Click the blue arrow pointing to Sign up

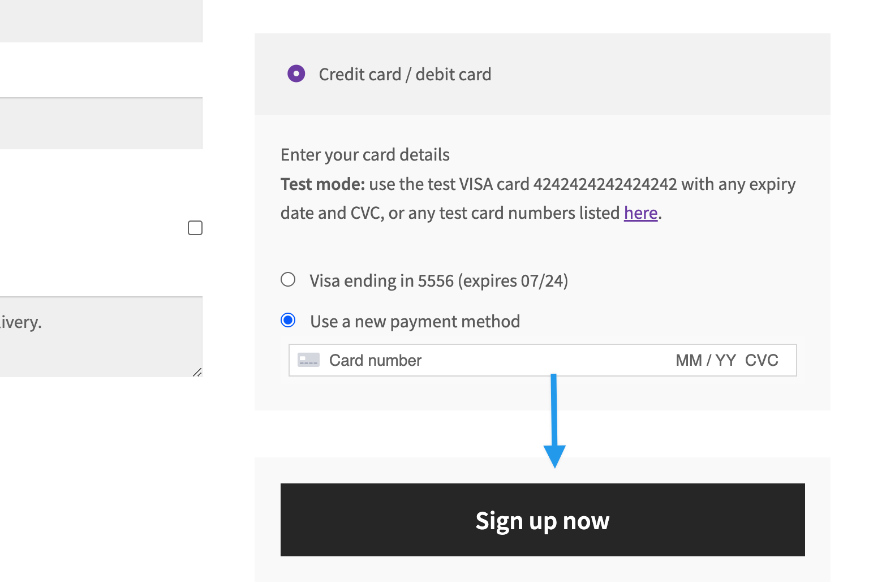[554, 421]
